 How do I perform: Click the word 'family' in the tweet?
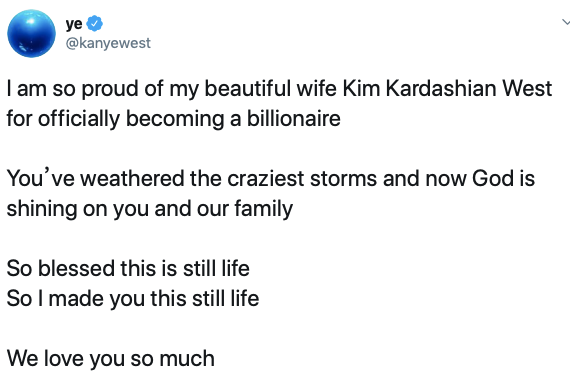(264, 209)
